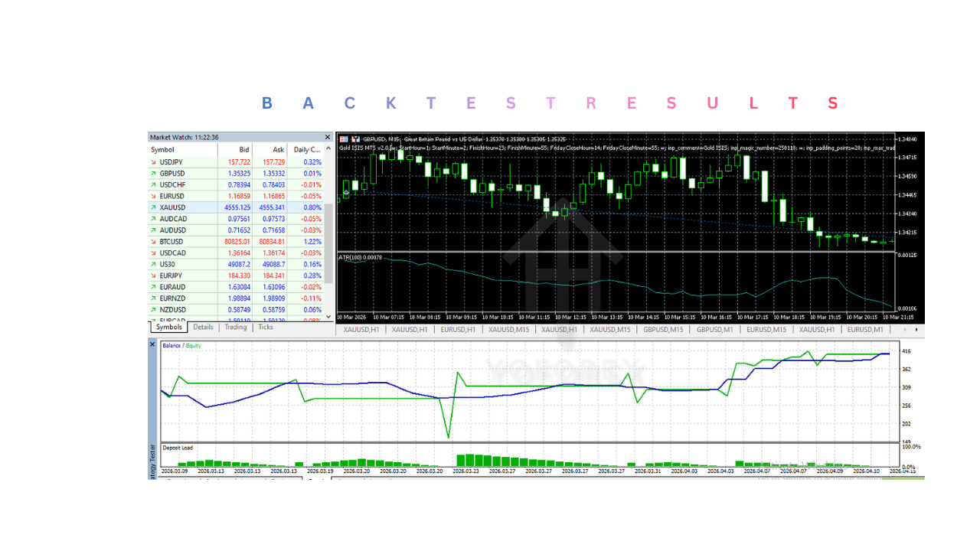Click the Market Watch scrollbar thumb
Screen dimensions: 980x551
(329, 243)
